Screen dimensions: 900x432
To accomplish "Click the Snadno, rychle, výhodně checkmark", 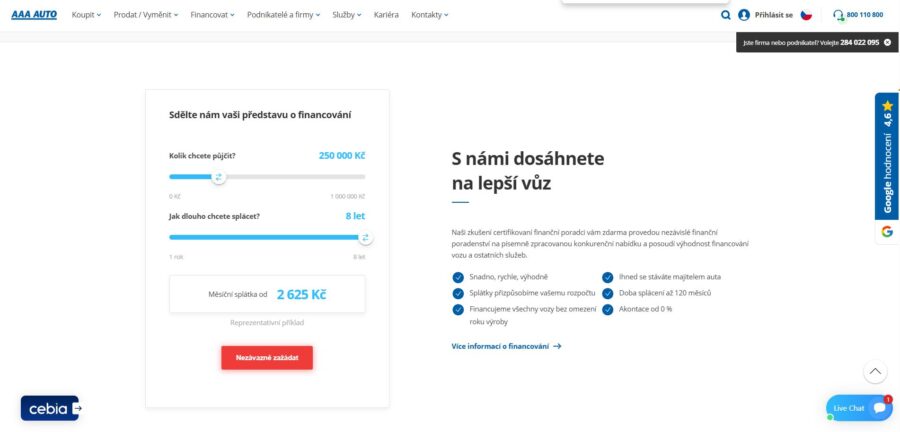I will point(458,277).
